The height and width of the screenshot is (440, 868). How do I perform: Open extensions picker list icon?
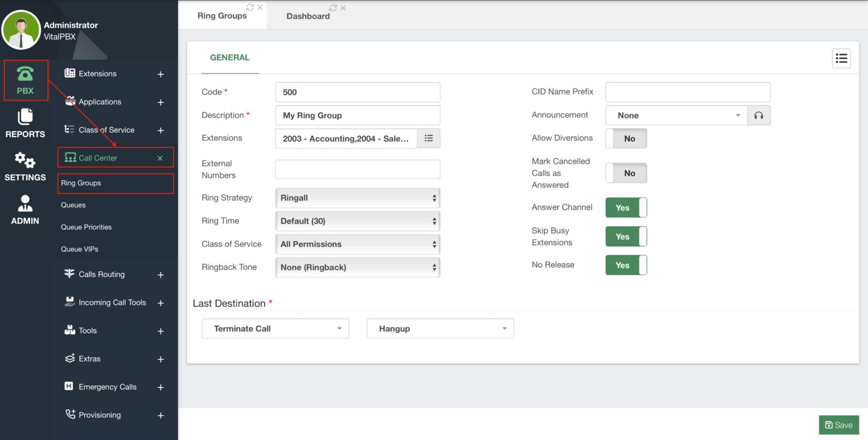point(429,138)
